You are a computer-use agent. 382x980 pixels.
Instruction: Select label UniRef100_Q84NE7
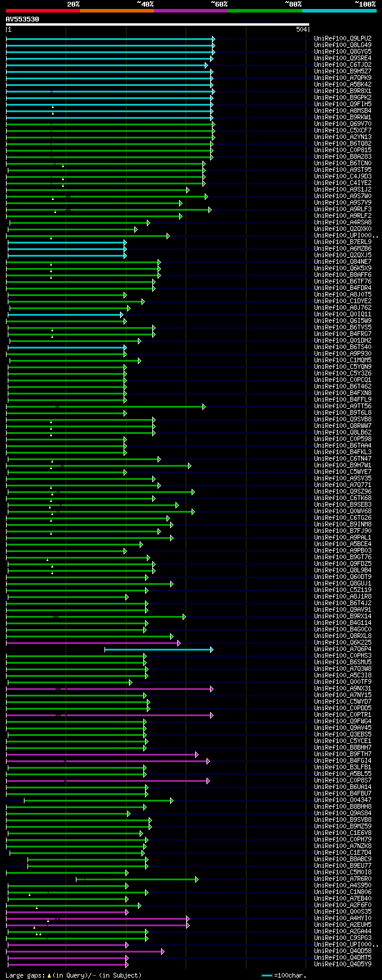point(343,261)
